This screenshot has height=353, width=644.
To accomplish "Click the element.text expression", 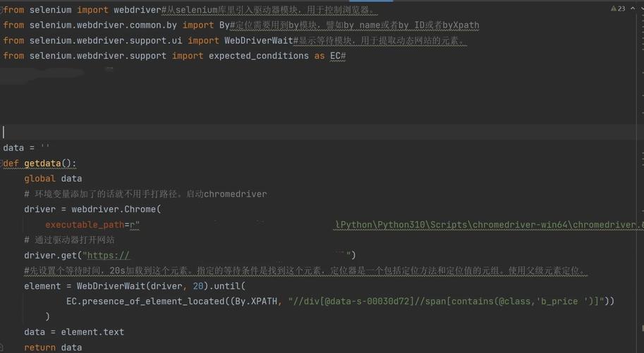I will point(92,332).
